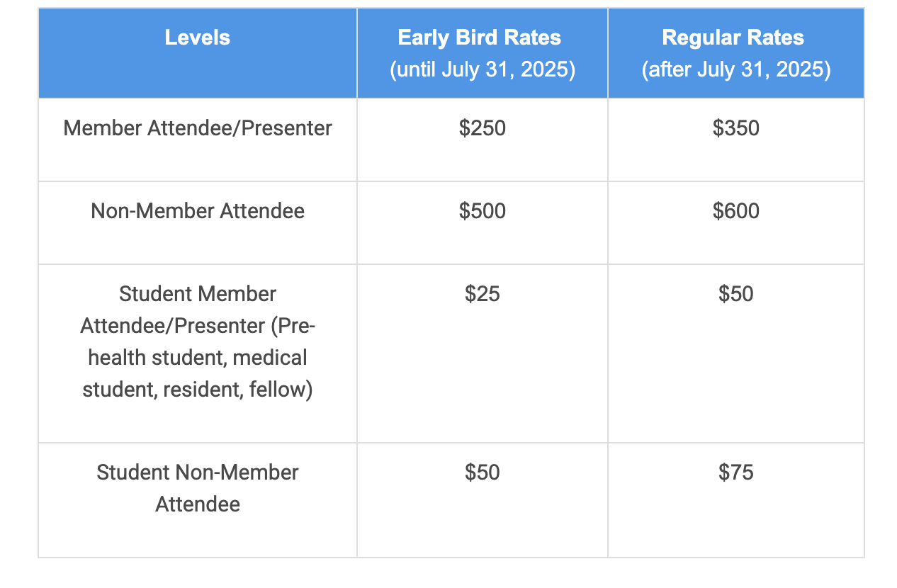
Task: Click the Levels column header
Action: tap(198, 38)
